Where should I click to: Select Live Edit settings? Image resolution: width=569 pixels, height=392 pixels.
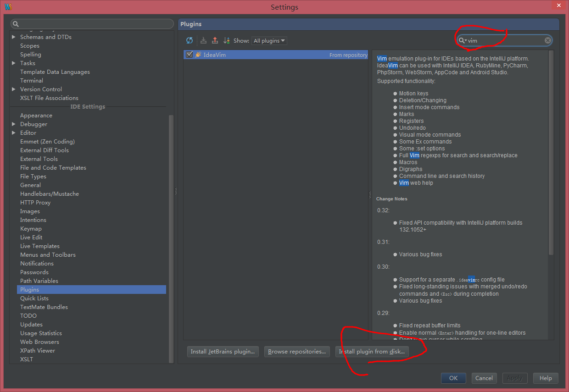(31, 237)
